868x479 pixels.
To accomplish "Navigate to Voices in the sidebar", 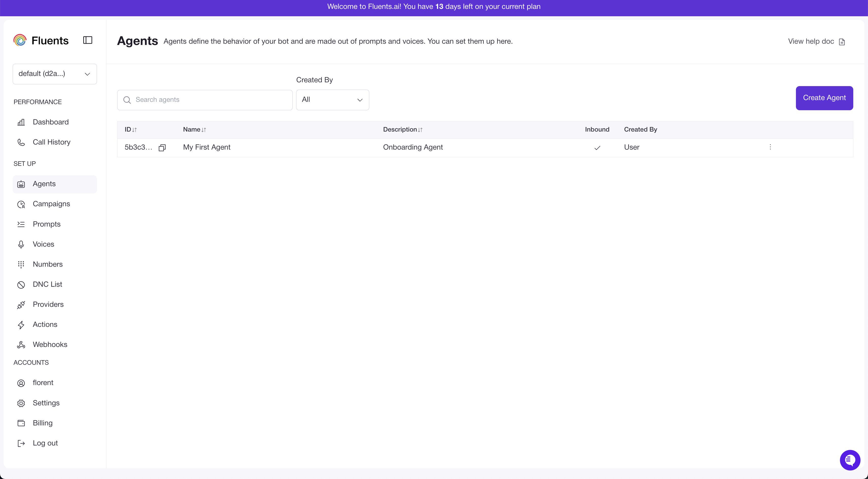I will 43,244.
